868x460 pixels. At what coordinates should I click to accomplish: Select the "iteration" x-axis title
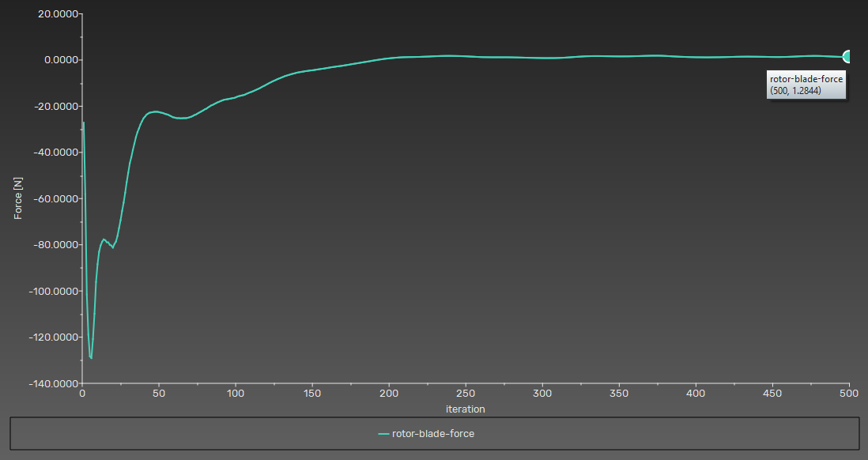(464, 409)
